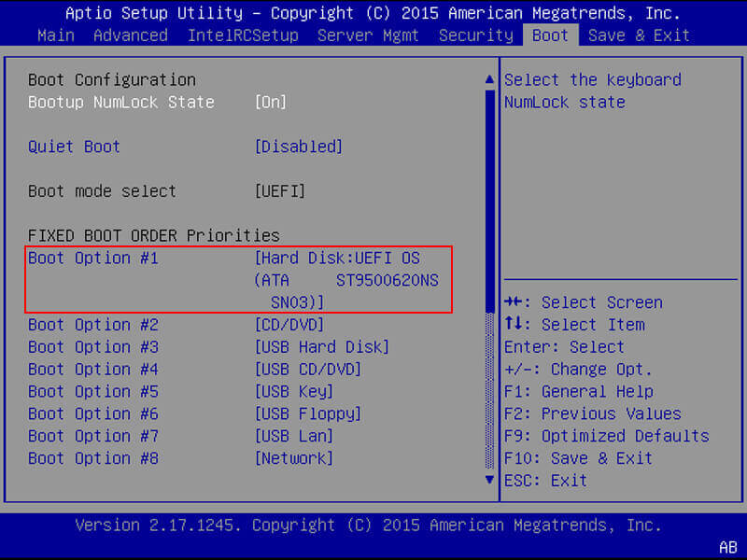The height and width of the screenshot is (560, 747).
Task: Change the [USB Key] boot value
Action: tap(294, 392)
